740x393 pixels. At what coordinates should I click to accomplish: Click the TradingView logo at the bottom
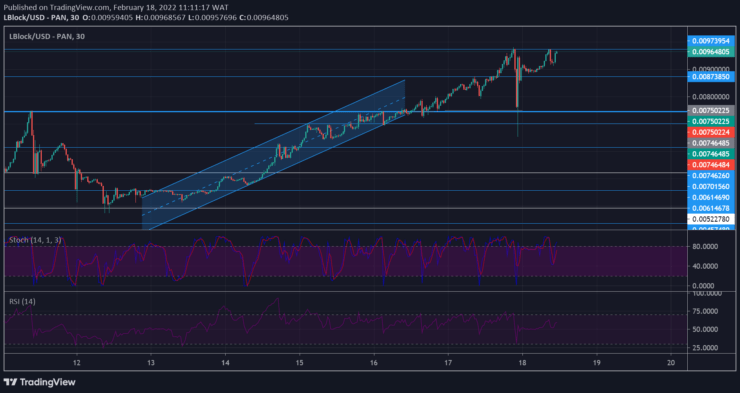click(x=40, y=382)
